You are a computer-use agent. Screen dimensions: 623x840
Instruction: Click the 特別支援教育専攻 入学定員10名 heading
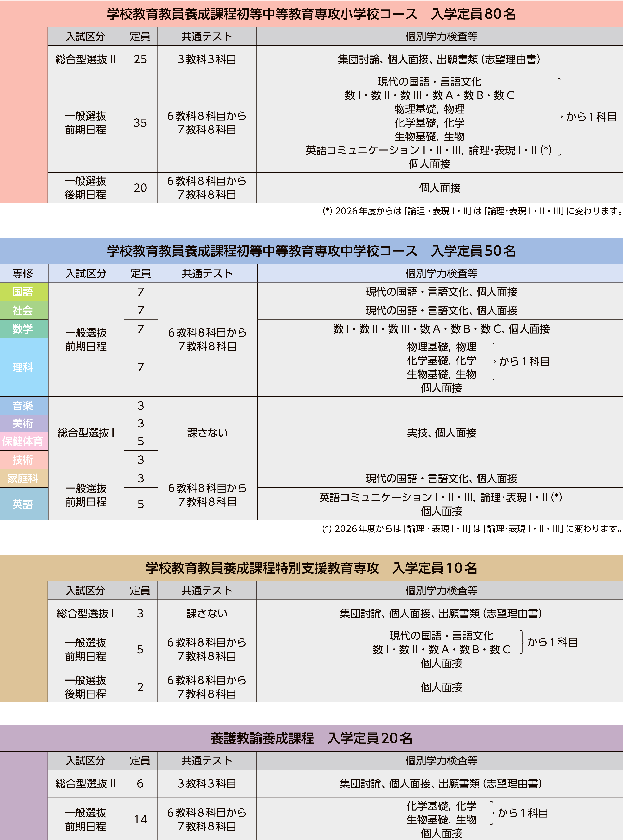pos(311,568)
